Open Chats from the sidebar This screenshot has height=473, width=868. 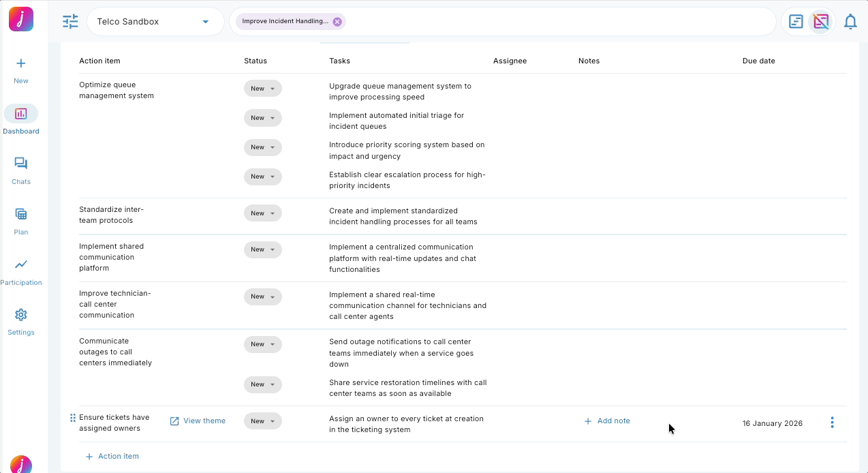pos(21,164)
